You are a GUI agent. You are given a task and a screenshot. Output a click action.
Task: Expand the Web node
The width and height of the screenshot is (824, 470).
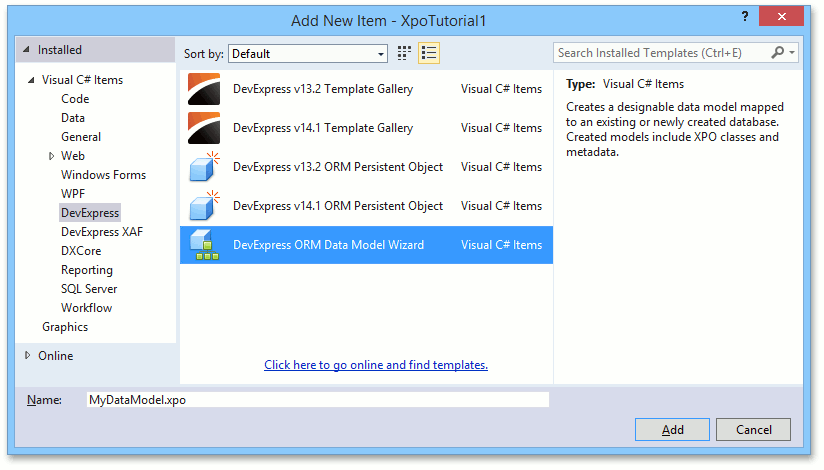tap(51, 156)
